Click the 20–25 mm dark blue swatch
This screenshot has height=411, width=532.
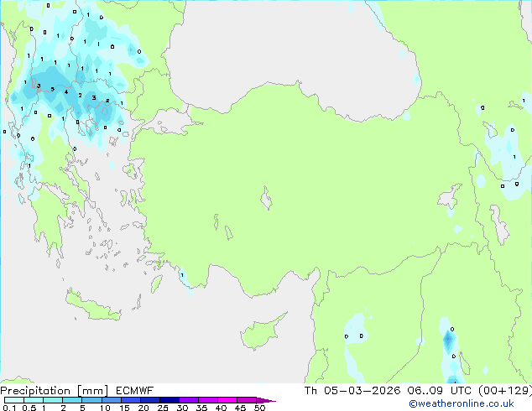149,400
